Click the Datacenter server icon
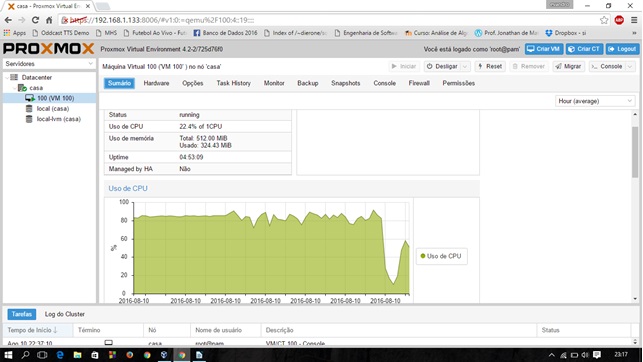 [x=14, y=77]
